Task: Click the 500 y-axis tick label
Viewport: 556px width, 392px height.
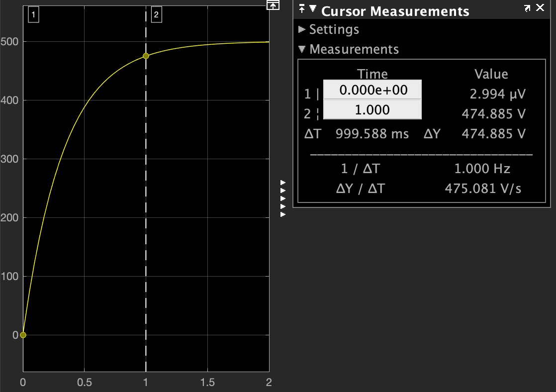Action: (9, 41)
